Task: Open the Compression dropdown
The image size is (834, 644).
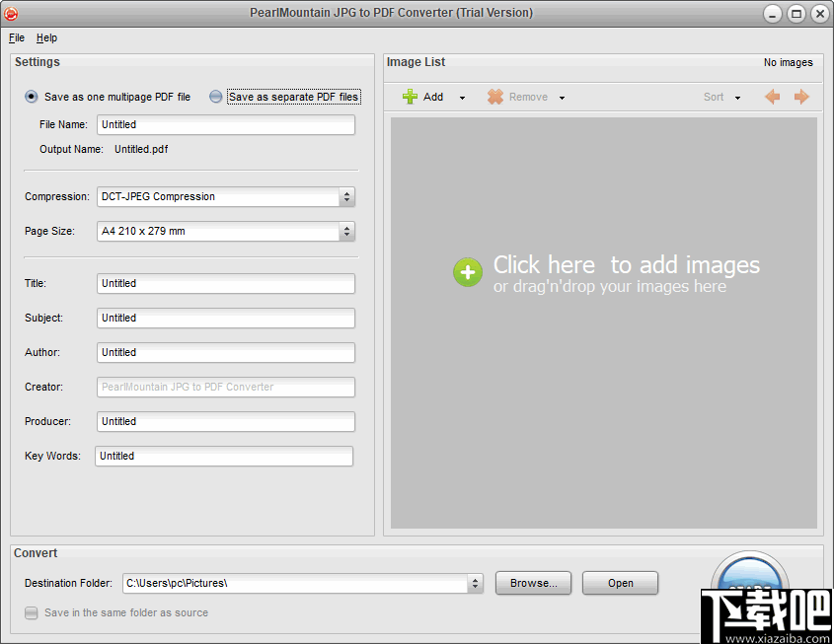Action: click(346, 197)
